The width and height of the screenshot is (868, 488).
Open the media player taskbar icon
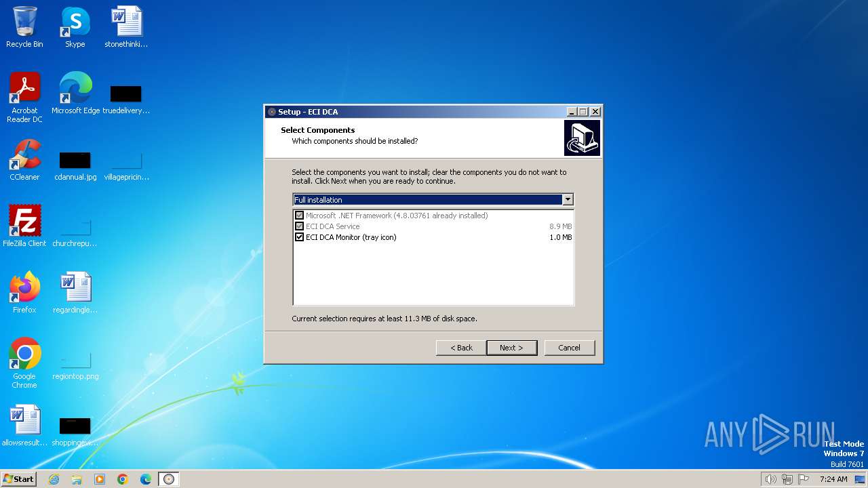coord(100,479)
